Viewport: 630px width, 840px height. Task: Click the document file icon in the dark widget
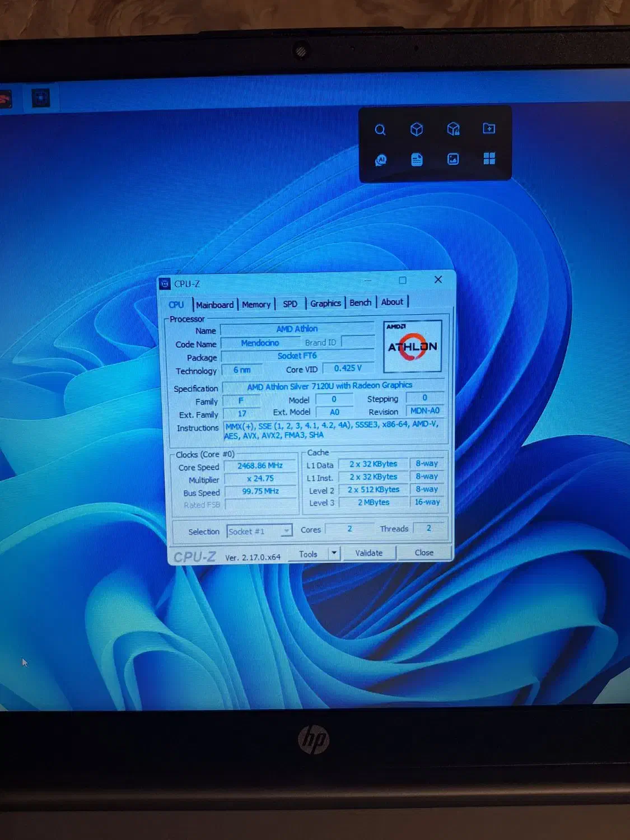click(x=417, y=160)
